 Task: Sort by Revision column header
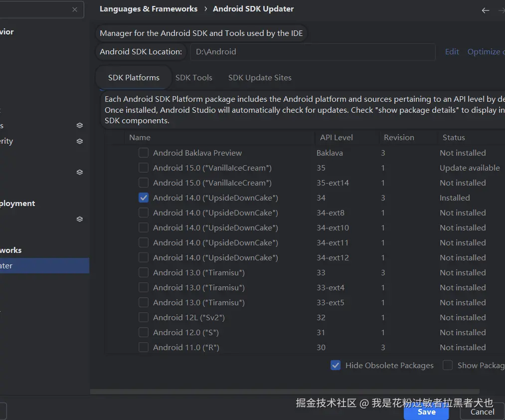[408, 138]
